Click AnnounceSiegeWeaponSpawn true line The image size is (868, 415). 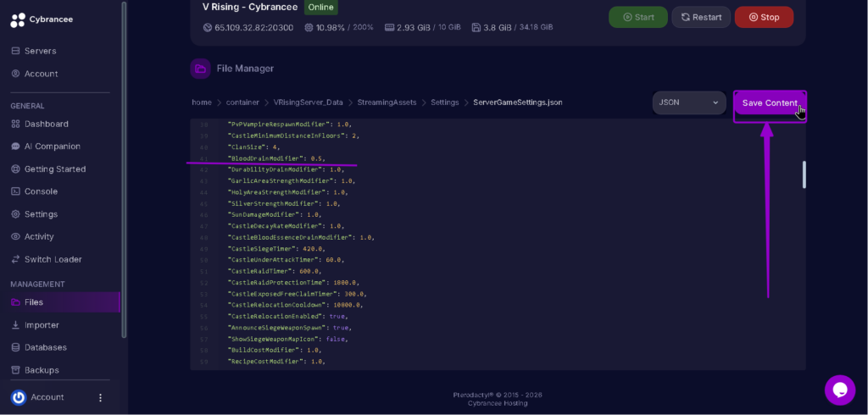tap(289, 328)
